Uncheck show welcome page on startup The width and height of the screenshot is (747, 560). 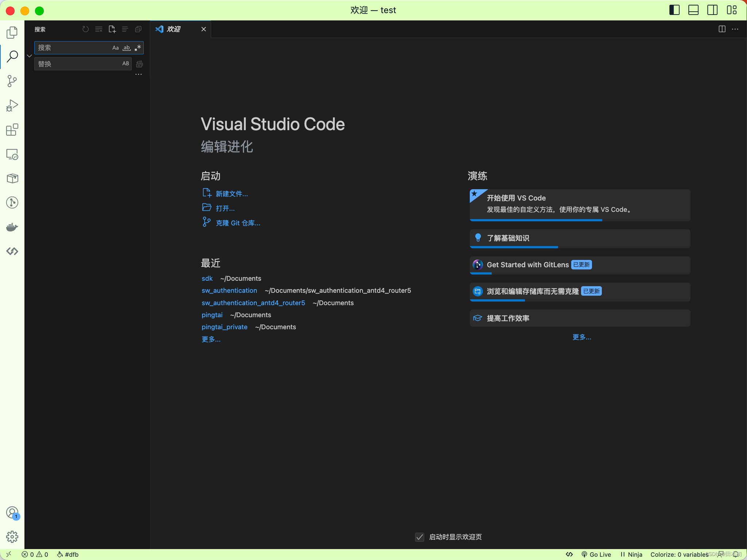point(419,537)
